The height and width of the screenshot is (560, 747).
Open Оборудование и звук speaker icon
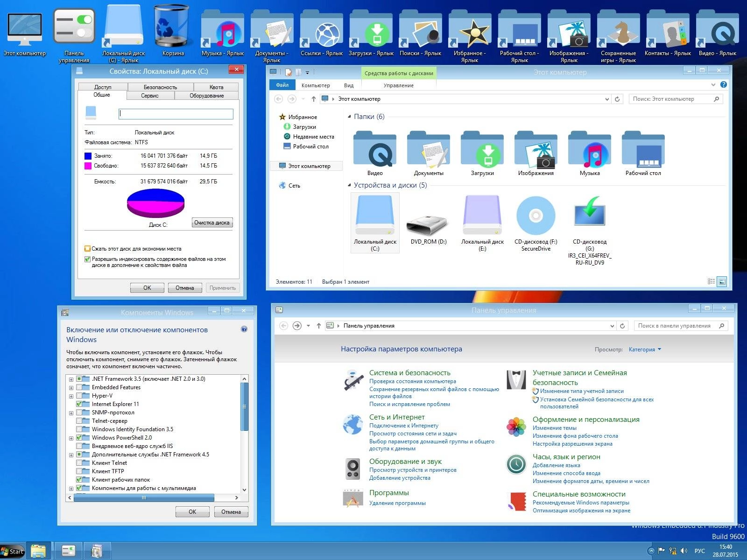[x=353, y=469]
